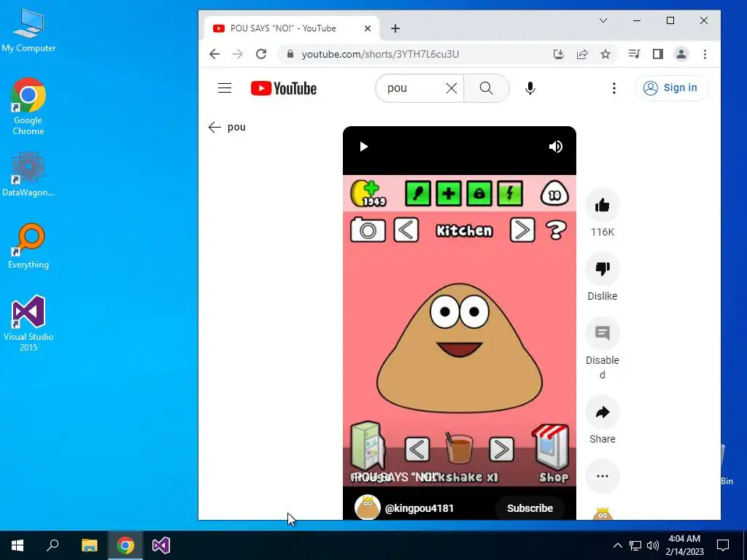Expand Chrome tab search chevron
747x560 pixels.
tap(603, 20)
